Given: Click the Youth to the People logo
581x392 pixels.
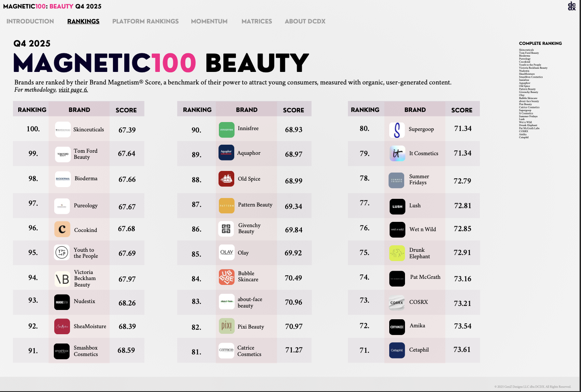Looking at the screenshot, I should point(62,253).
